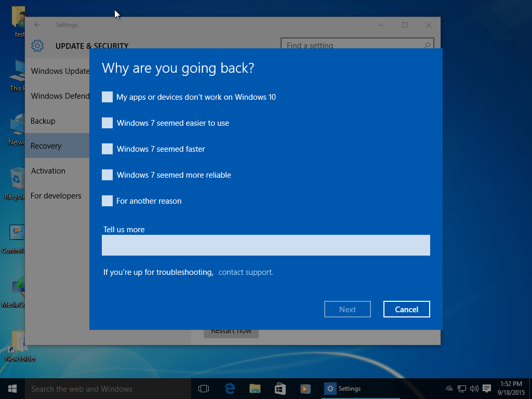Open File Explorer from the taskbar
This screenshot has width=532, height=399.
click(255, 389)
